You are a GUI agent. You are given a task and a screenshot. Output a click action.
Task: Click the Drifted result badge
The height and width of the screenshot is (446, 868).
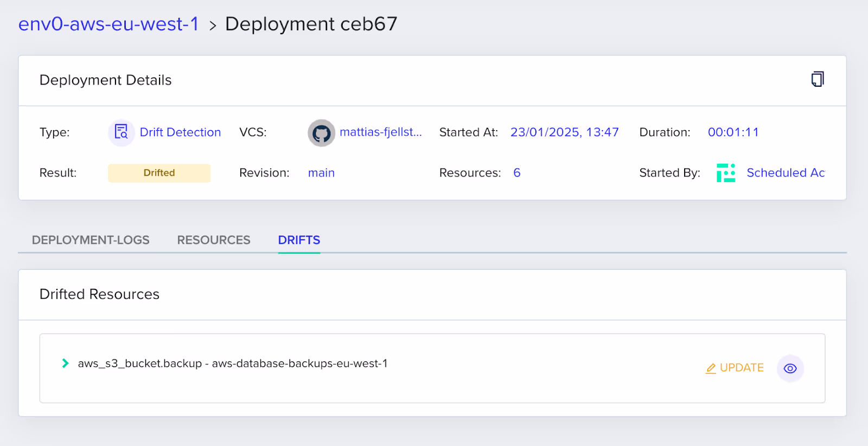point(159,173)
